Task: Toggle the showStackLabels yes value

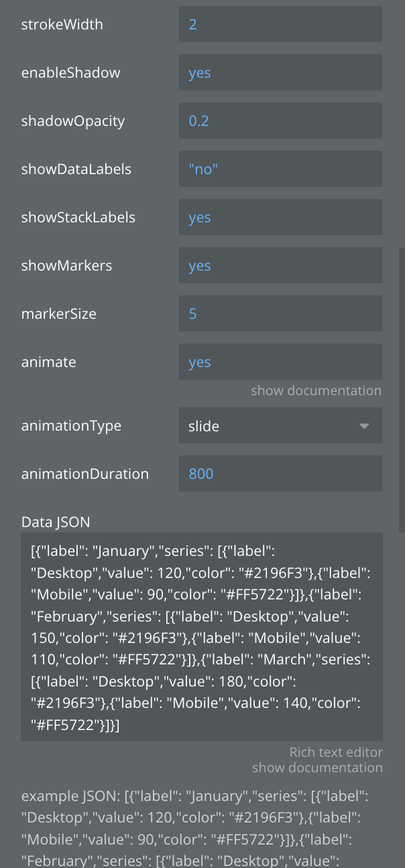Action: 280,218
